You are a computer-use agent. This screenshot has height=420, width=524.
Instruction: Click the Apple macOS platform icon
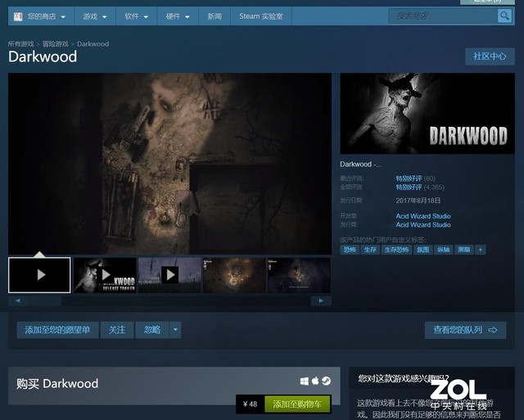click(x=315, y=382)
